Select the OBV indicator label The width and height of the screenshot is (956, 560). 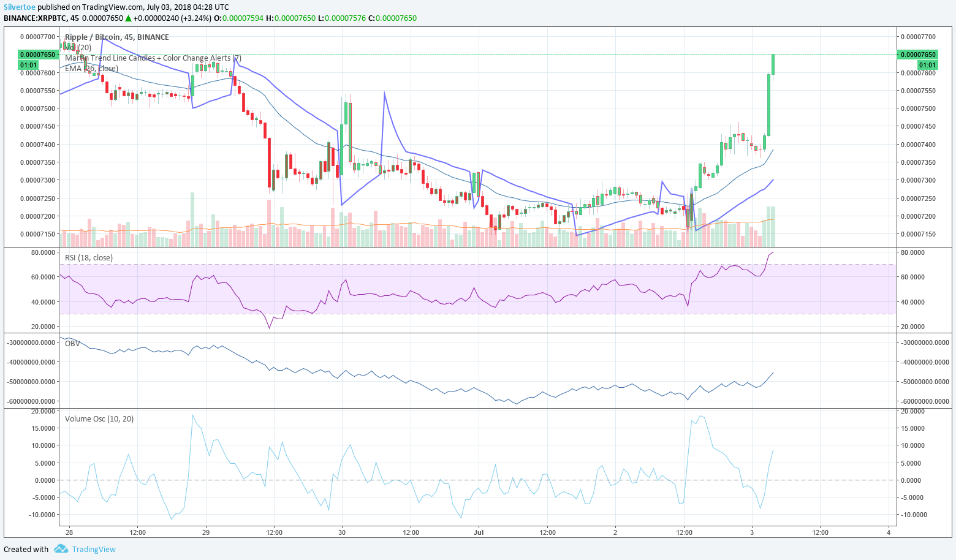(x=72, y=344)
